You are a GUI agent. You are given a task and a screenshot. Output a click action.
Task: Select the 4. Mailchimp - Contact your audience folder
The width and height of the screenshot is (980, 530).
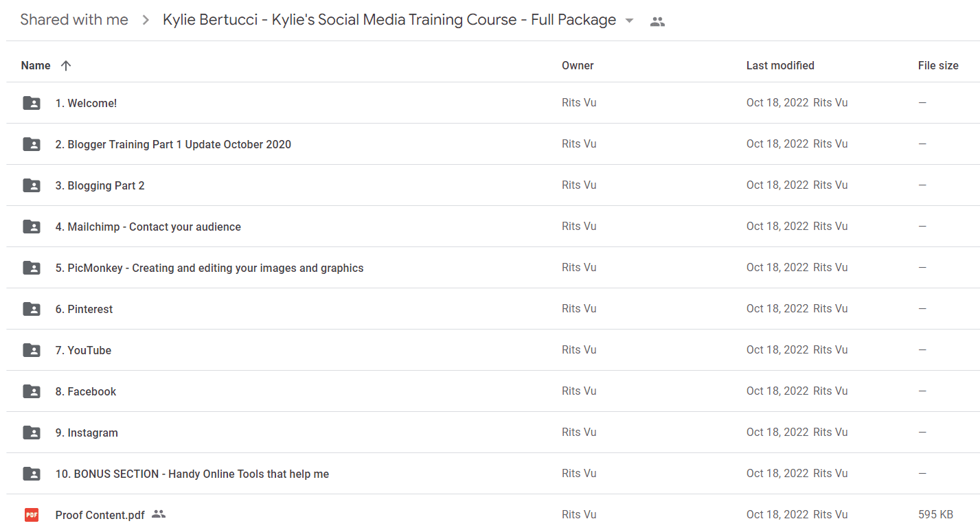(x=493, y=227)
